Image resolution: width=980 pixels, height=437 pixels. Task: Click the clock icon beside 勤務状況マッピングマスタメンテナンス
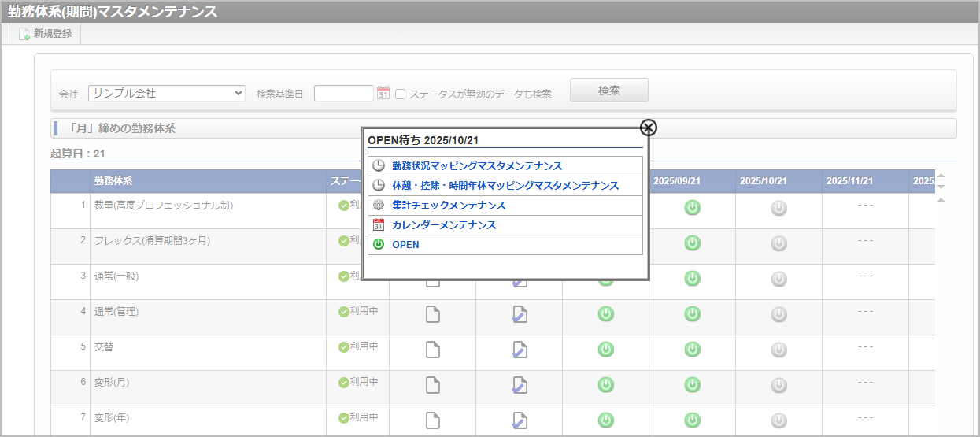379,165
